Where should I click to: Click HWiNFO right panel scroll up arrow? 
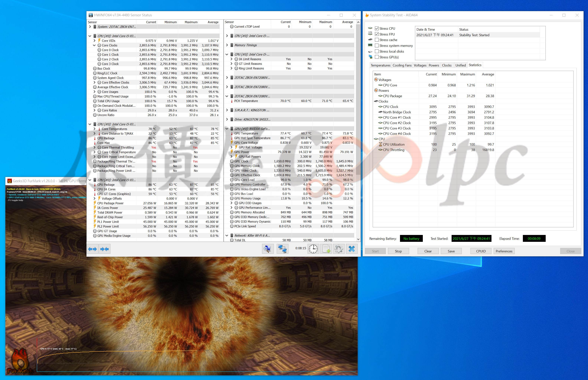point(358,22)
